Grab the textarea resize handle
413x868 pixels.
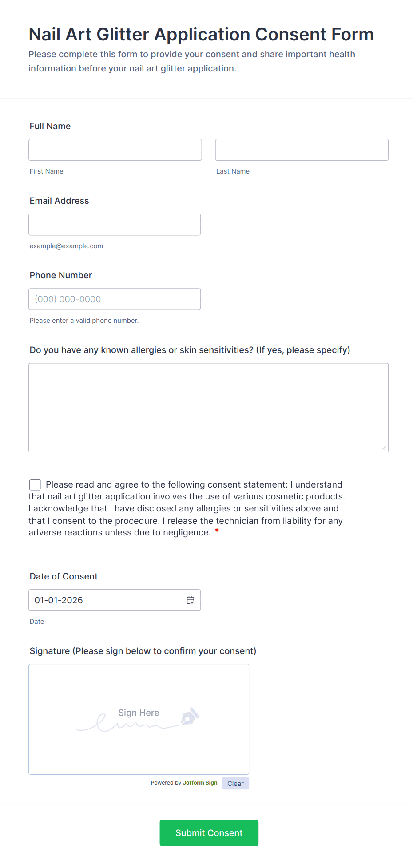click(x=384, y=448)
